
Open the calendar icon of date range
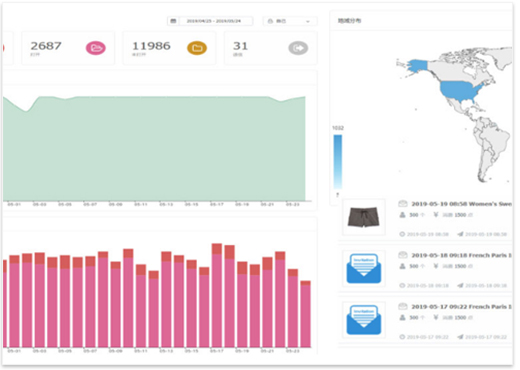[173, 21]
